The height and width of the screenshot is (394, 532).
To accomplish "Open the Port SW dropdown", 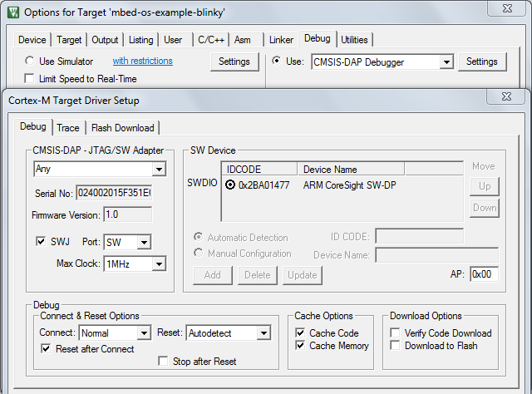I will (144, 242).
